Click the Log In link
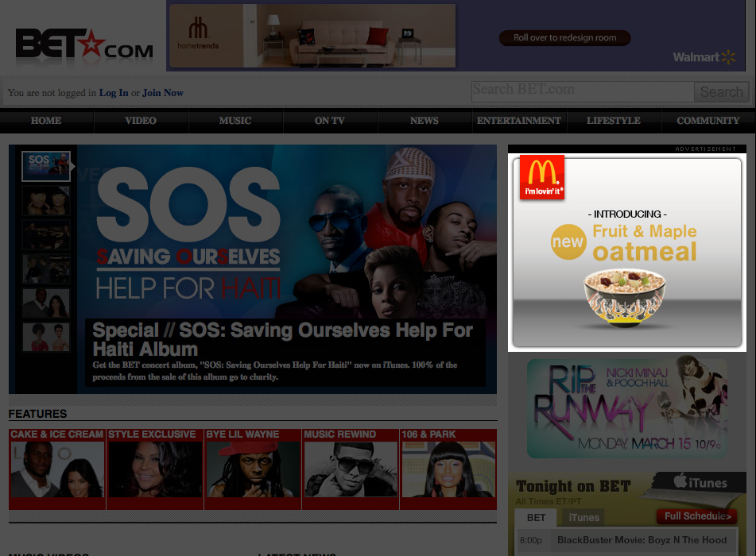756x556 pixels. click(x=114, y=93)
